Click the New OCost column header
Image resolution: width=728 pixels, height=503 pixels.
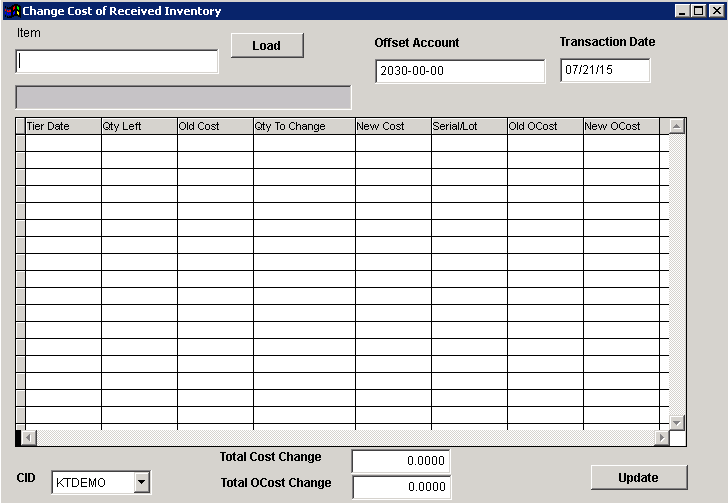pos(621,127)
